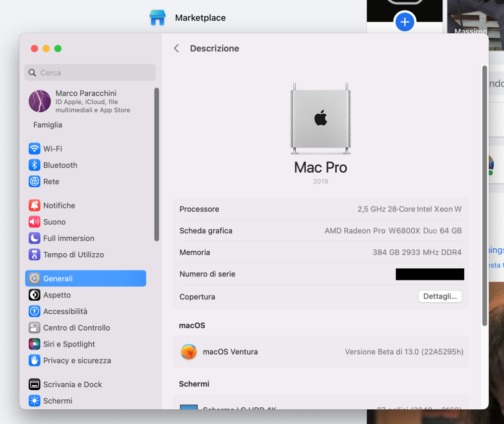Go back using the chevron arrow
This screenshot has width=504, height=424.
[x=176, y=48]
